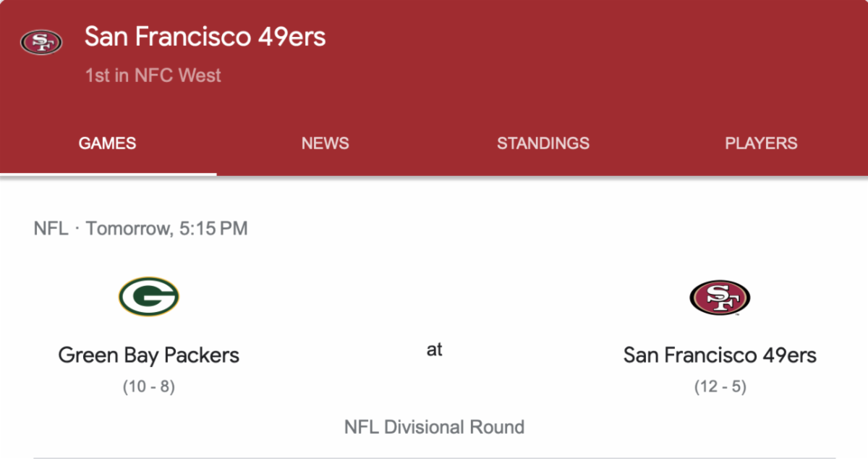The width and height of the screenshot is (868, 459).
Task: Select the PLAYERS tab
Action: click(x=761, y=143)
